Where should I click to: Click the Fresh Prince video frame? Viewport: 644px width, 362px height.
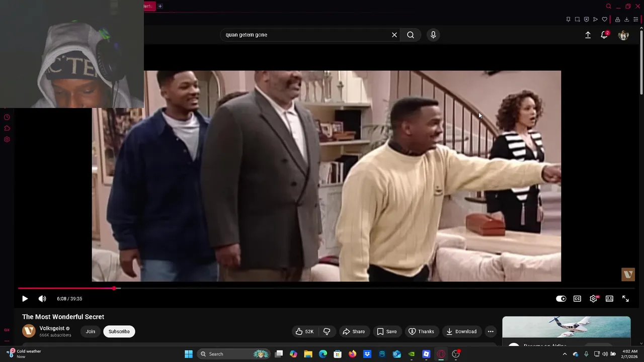(326, 176)
